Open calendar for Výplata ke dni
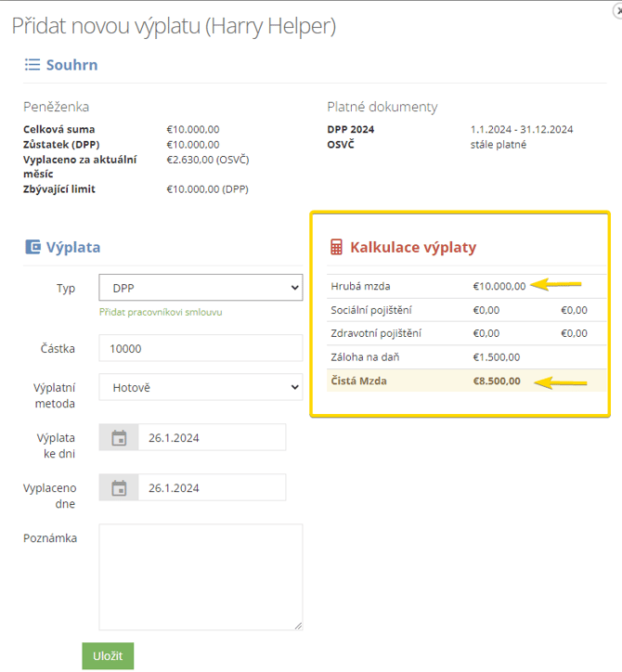This screenshot has width=622, height=672. click(119, 438)
